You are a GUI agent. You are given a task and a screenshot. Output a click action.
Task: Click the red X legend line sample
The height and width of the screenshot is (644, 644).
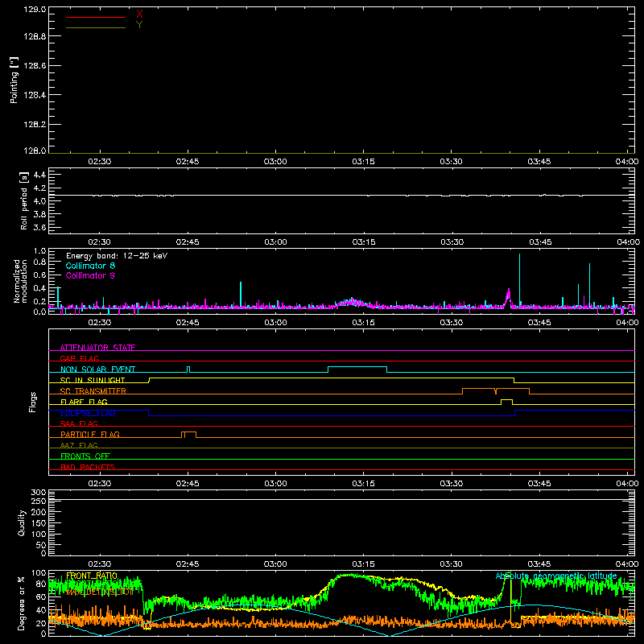(96, 17)
